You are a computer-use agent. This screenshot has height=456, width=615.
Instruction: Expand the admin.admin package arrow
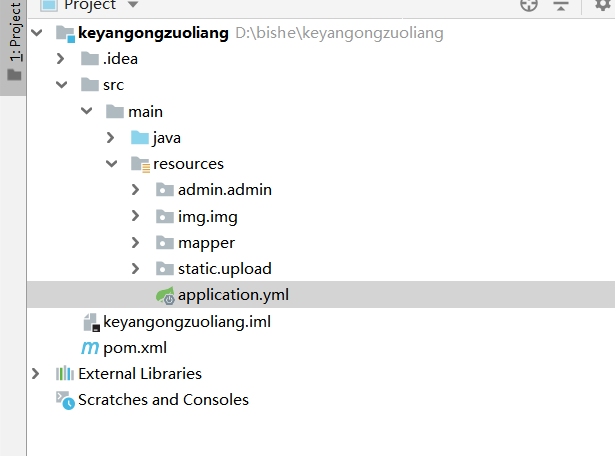(x=137, y=190)
